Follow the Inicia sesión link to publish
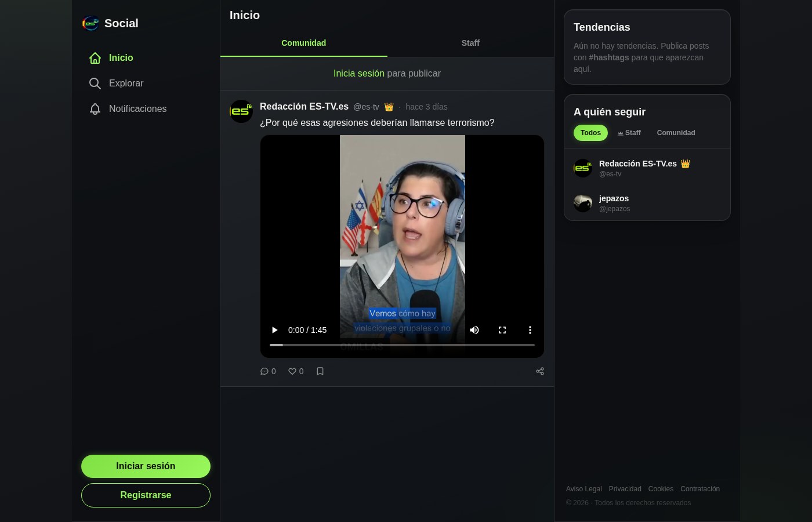This screenshot has height=522, width=812. [x=359, y=74]
